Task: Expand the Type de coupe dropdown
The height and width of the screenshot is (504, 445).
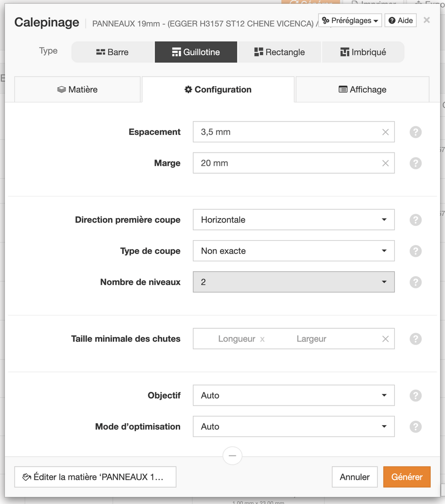Action: click(293, 251)
